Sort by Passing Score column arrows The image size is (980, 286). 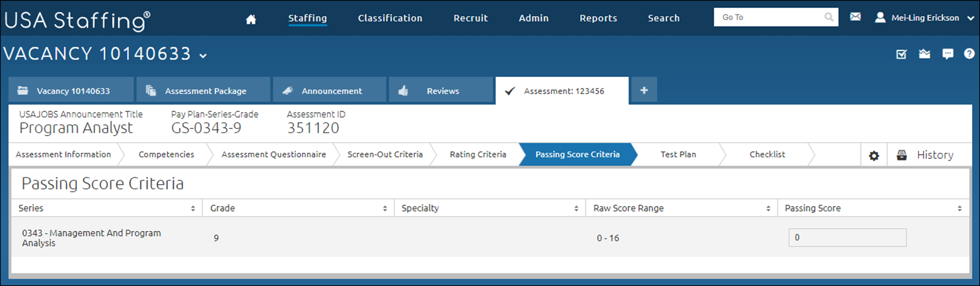959,209
